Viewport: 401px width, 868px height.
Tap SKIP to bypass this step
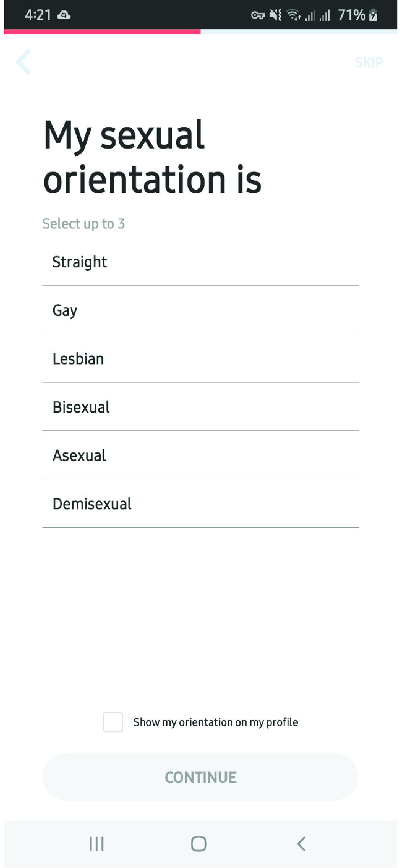pyautogui.click(x=368, y=62)
